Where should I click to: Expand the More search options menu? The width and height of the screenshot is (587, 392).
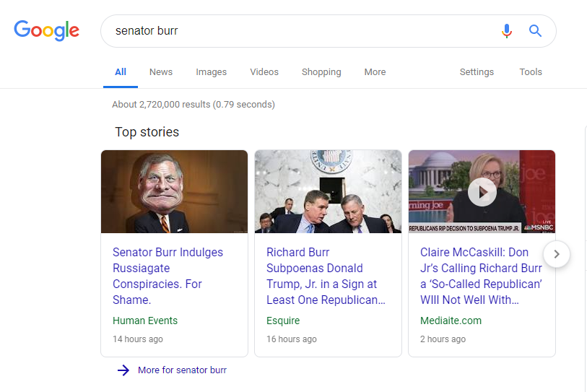(375, 72)
